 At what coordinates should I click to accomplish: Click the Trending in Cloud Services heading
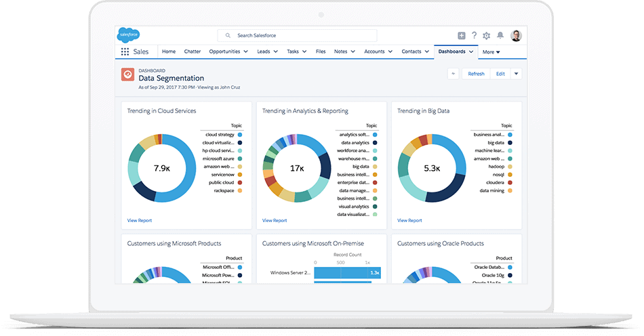161,111
